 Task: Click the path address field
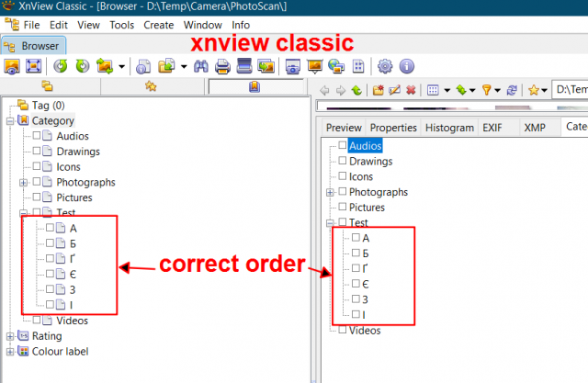(570, 90)
